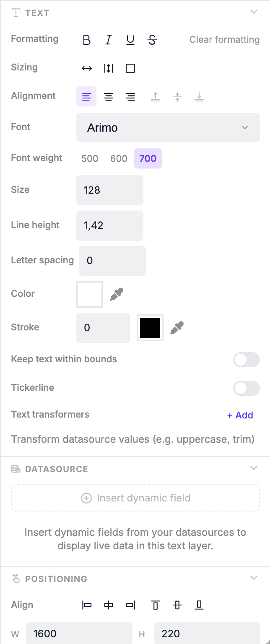The image size is (270, 644).
Task: Align layer to the left edge
Action: pos(86,605)
